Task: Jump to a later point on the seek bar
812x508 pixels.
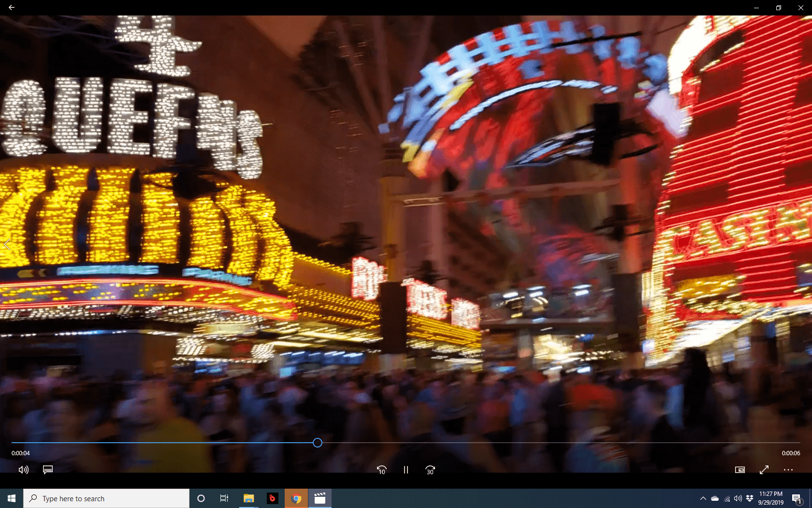Action: 561,443
